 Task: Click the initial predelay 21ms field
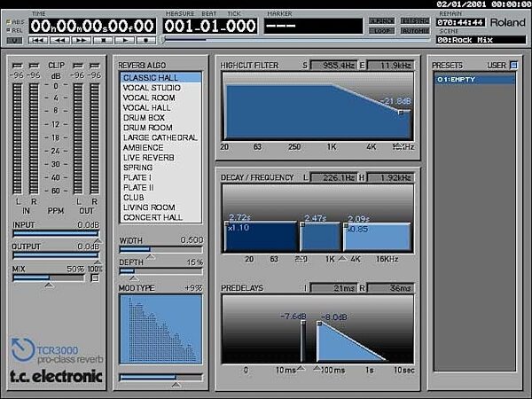(x=333, y=288)
